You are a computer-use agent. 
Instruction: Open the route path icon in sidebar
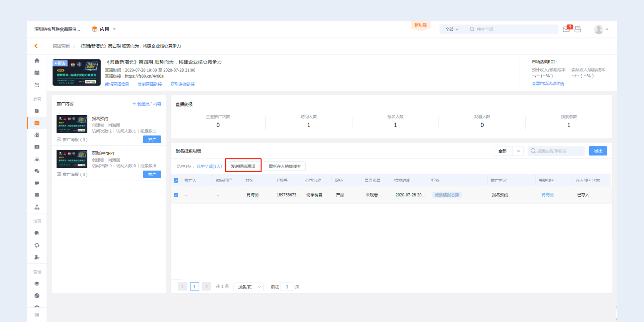pos(37,85)
